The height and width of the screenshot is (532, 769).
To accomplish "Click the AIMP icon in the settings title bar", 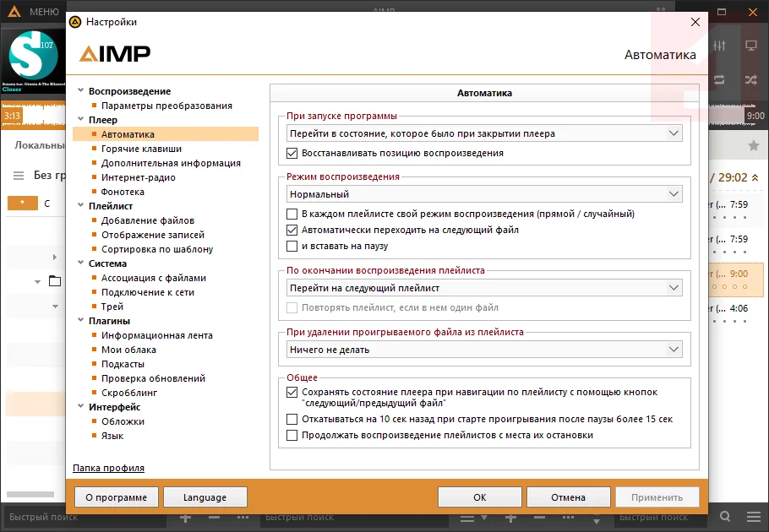I will 75,22.
